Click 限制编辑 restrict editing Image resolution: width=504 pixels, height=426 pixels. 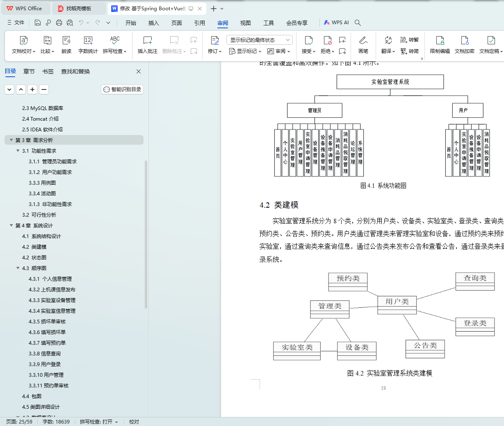440,45
